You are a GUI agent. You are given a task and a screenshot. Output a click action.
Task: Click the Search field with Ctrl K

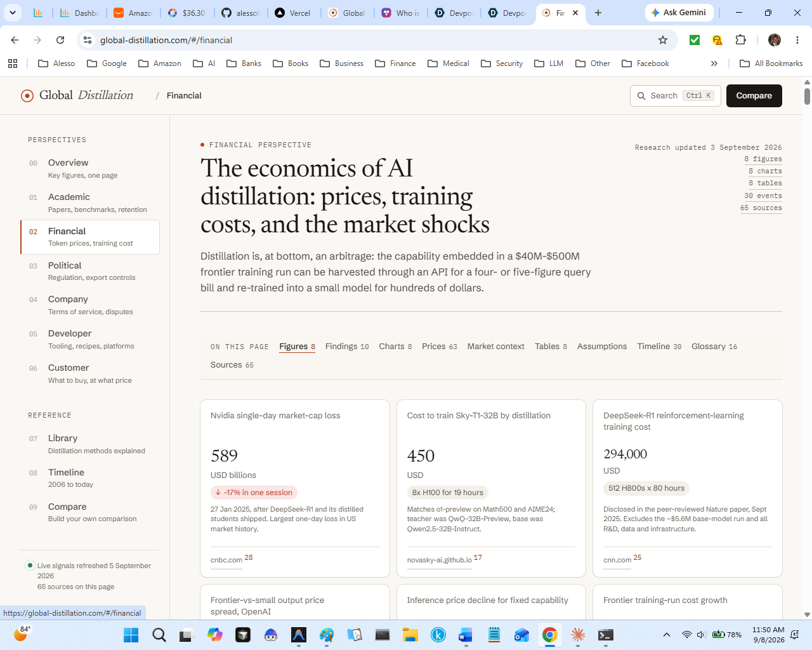(x=675, y=96)
